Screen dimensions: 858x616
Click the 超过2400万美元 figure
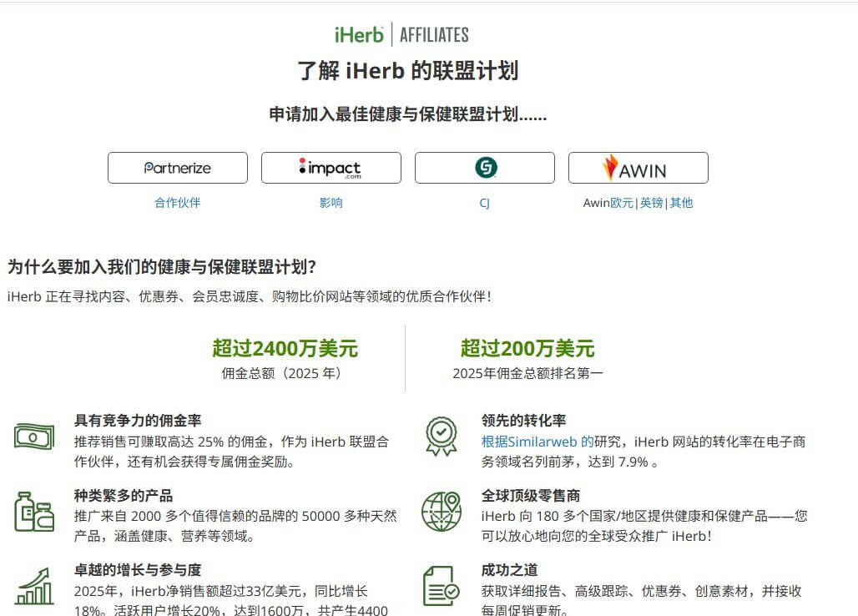pos(285,349)
